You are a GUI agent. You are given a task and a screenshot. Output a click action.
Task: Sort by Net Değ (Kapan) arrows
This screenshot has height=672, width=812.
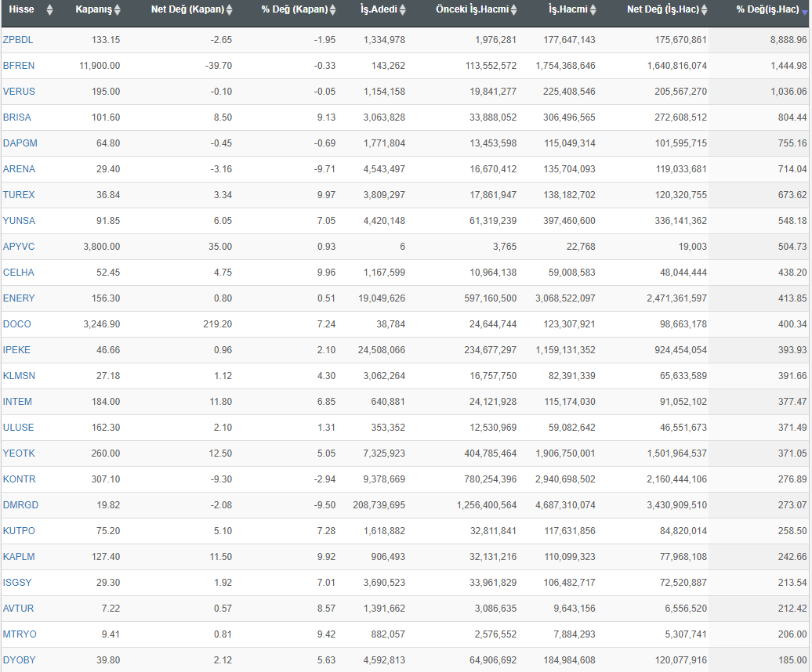click(x=229, y=10)
